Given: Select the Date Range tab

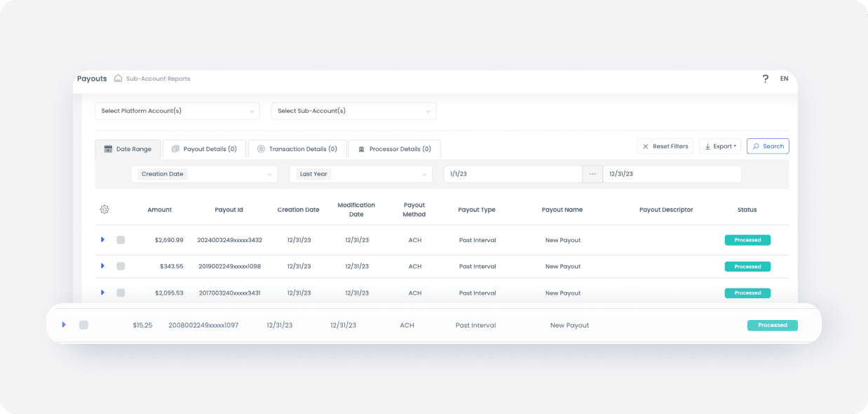Looking at the screenshot, I should [128, 149].
